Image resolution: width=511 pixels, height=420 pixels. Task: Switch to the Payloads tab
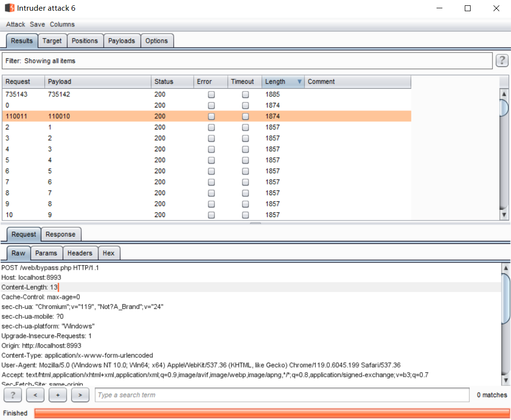click(121, 41)
